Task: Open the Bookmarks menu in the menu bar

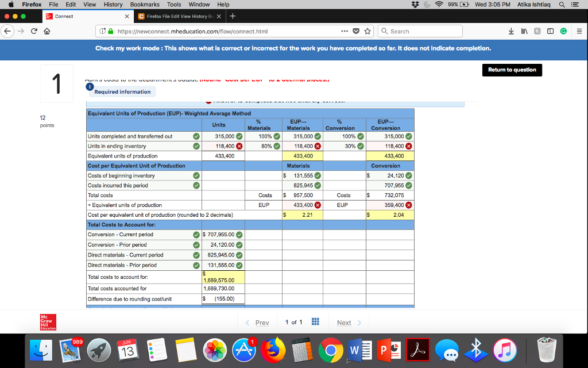Action: coord(144,4)
